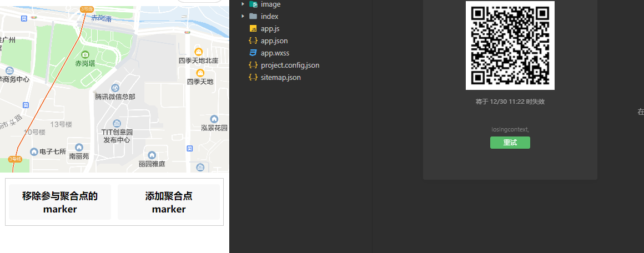Open the app.wxss file
The image size is (644, 253).
tap(275, 53)
